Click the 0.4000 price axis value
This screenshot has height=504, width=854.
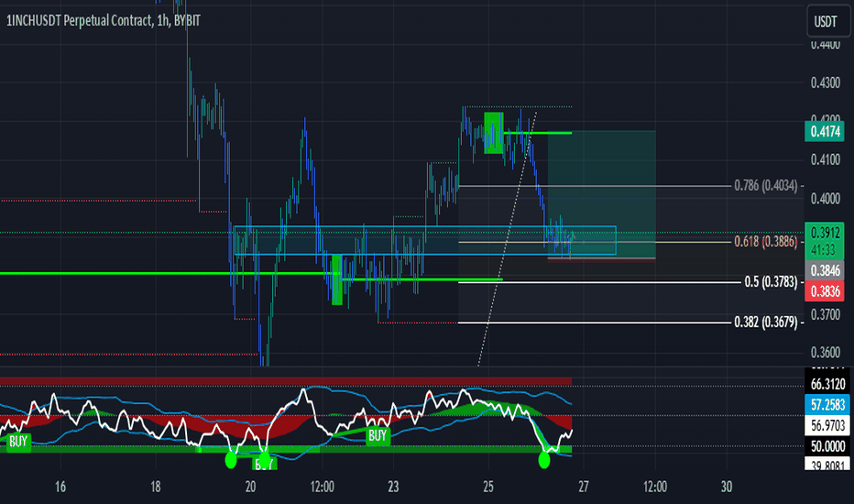click(x=825, y=198)
